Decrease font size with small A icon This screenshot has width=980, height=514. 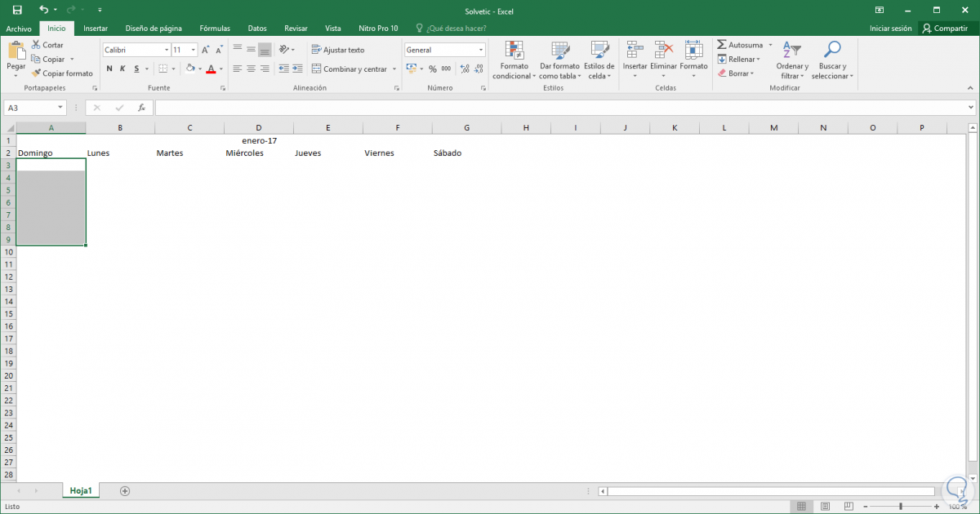pyautogui.click(x=219, y=50)
